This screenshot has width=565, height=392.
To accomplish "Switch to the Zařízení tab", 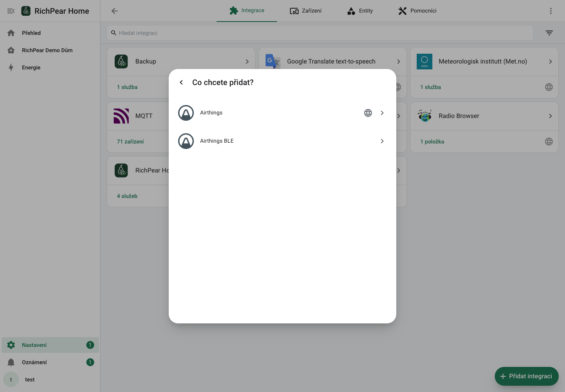I will [x=306, y=11].
